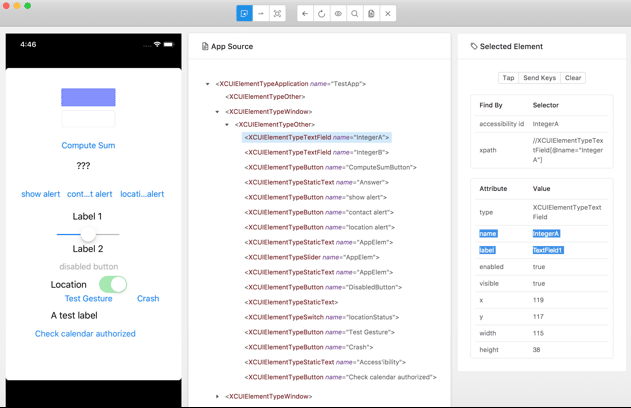Collapse the XCUIElementTypeApplication TestApp node
The image size is (631, 408).
208,84
